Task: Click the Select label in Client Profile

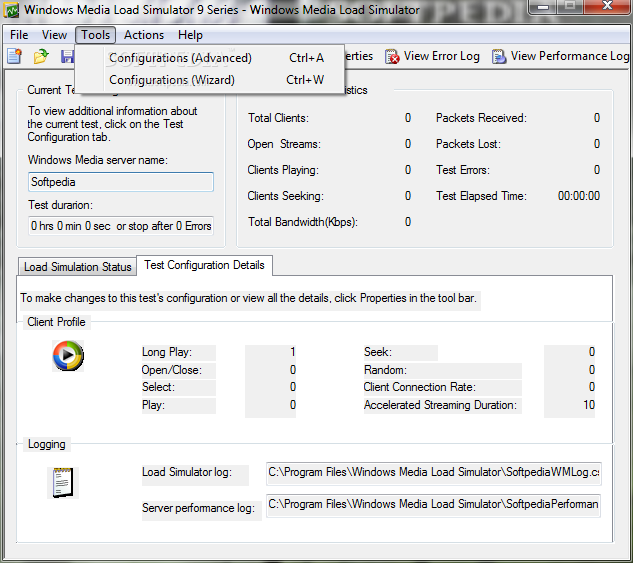Action: tap(158, 387)
